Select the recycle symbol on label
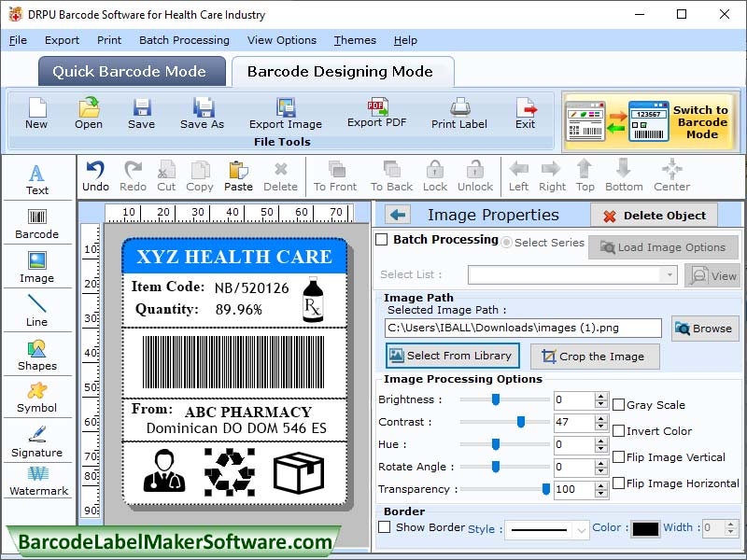This screenshot has height=560, width=747. pos(230,472)
